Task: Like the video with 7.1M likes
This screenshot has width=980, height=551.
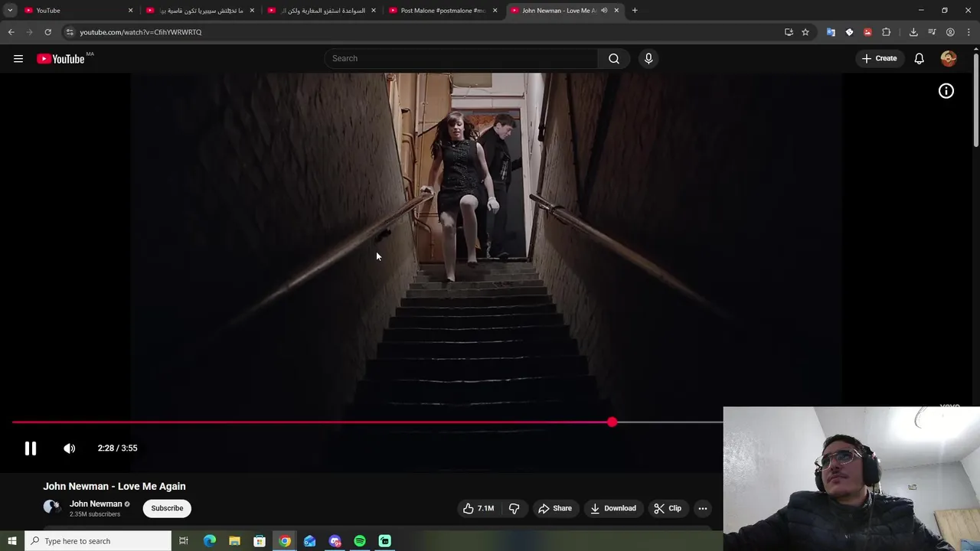Action: pyautogui.click(x=479, y=508)
